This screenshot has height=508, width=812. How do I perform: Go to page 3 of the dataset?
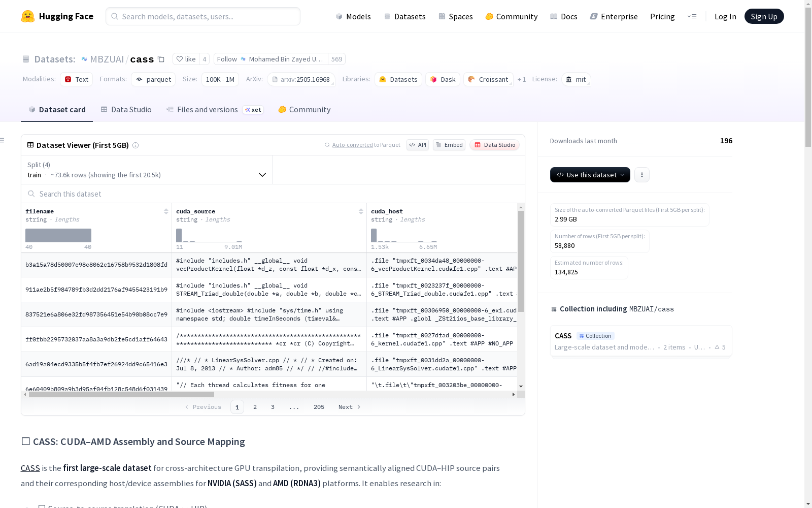(x=273, y=407)
